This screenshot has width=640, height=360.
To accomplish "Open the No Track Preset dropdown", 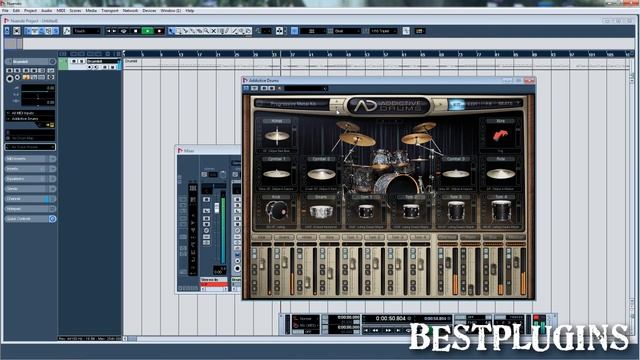I will (x=30, y=147).
